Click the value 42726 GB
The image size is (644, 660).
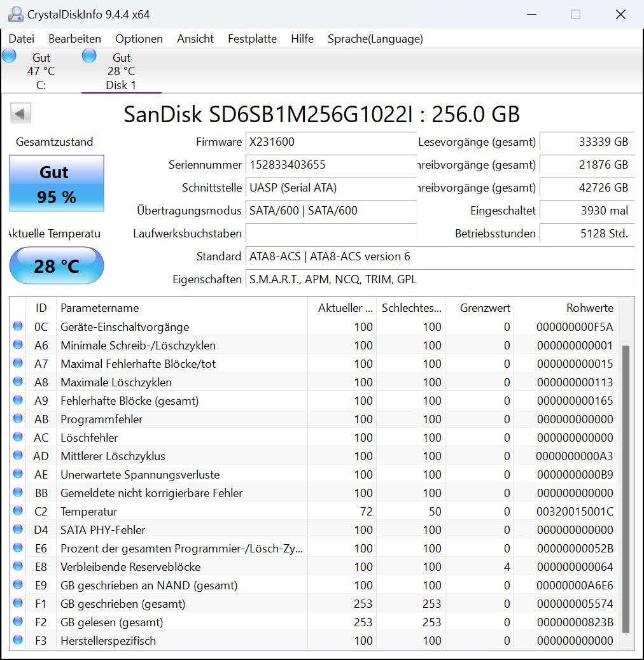[587, 187]
